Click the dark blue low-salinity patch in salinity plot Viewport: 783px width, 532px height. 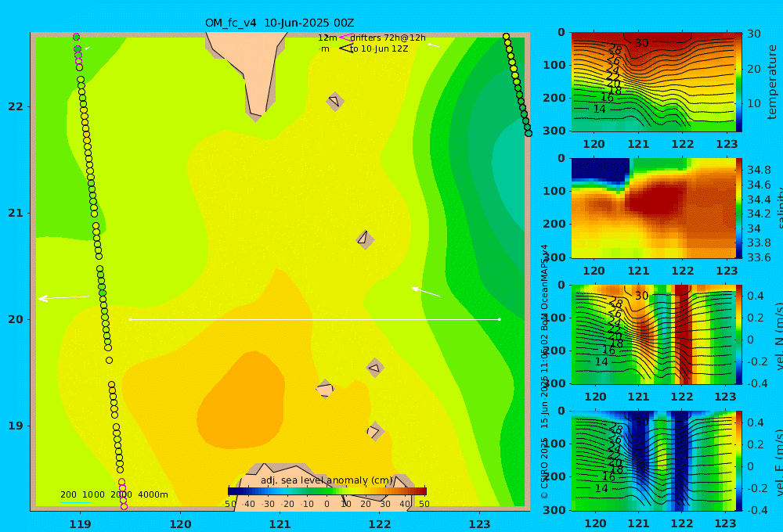tap(600, 170)
